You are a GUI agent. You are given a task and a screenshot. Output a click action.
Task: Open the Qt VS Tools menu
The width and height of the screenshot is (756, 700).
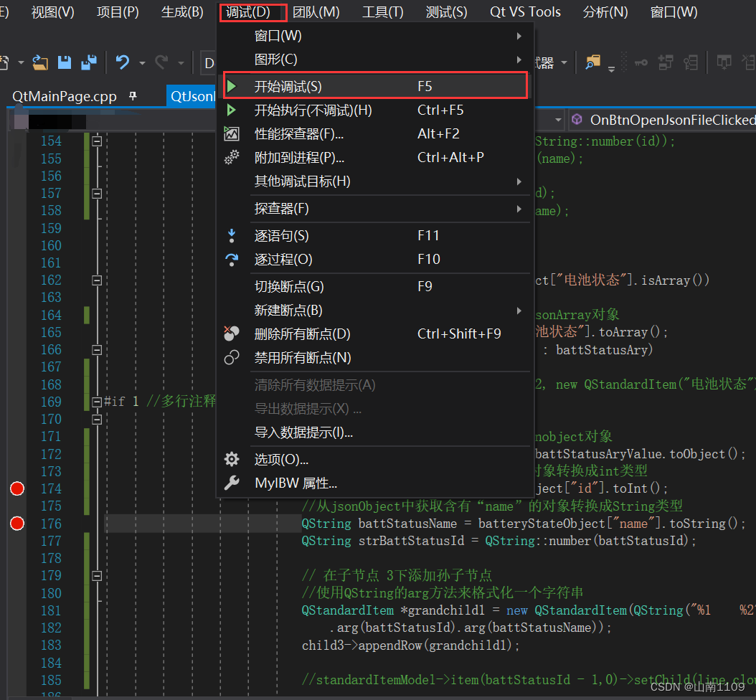[525, 12]
